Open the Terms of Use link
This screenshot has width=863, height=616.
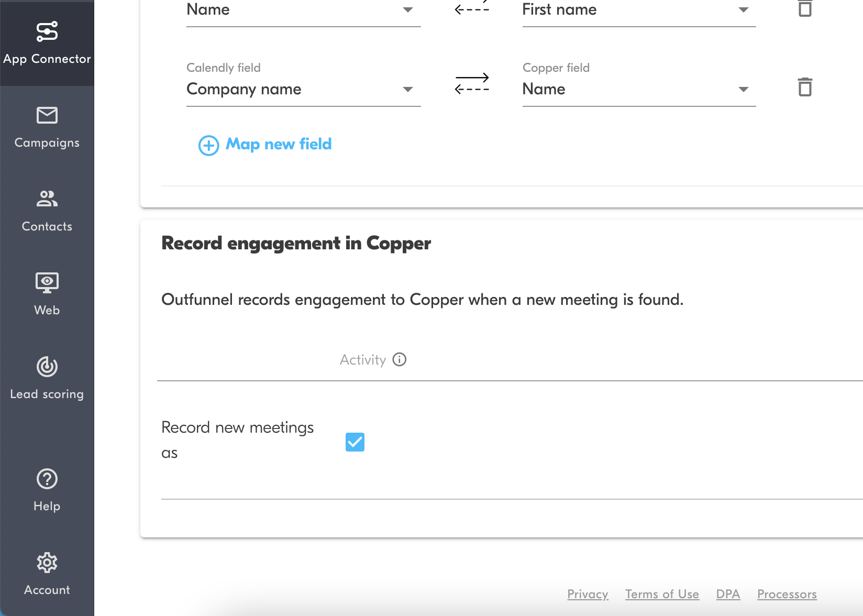click(x=662, y=594)
